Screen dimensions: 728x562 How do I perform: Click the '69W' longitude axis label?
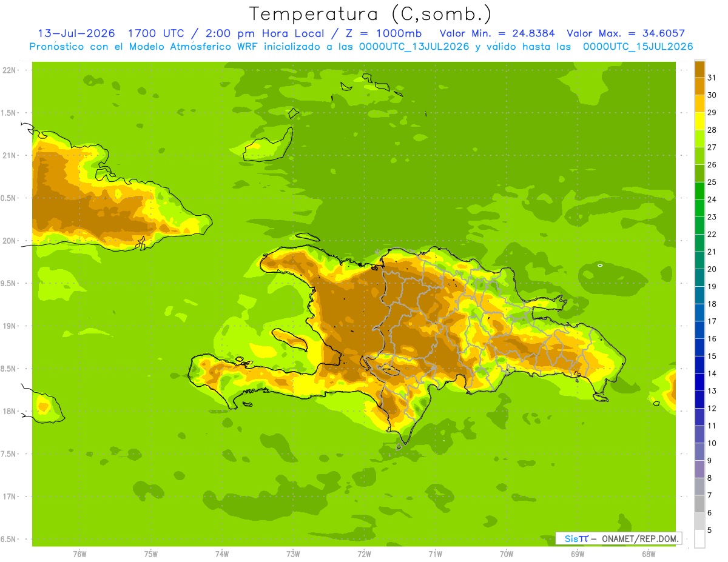[x=578, y=554]
